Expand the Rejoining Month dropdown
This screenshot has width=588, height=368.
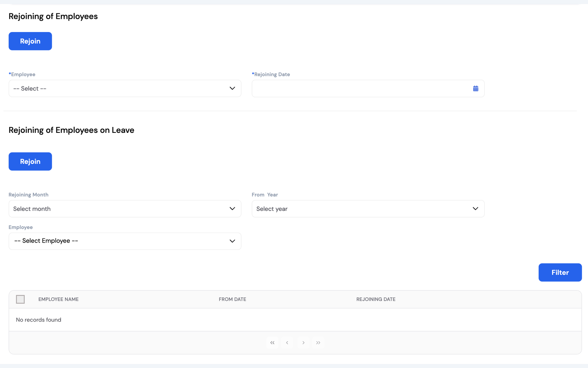coord(125,209)
